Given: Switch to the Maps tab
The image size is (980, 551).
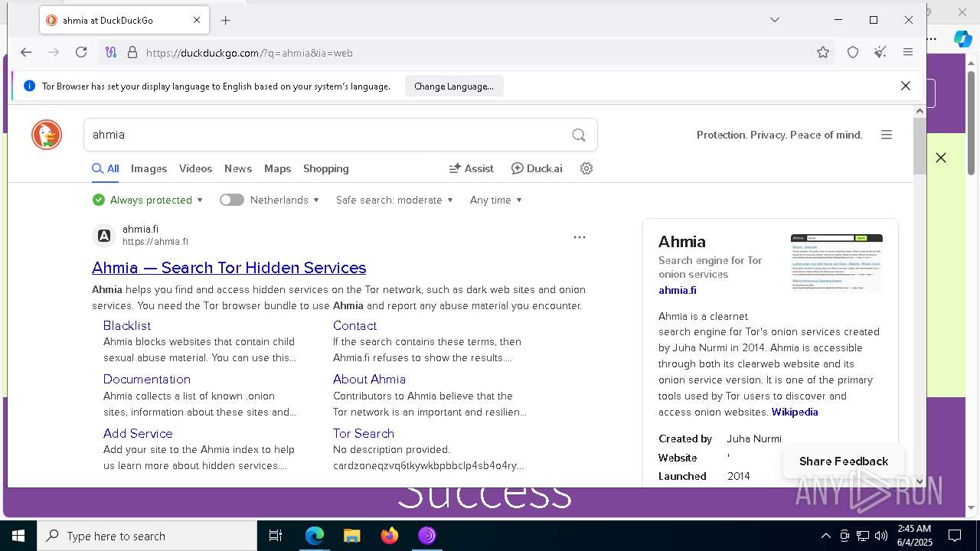Looking at the screenshot, I should point(277,168).
